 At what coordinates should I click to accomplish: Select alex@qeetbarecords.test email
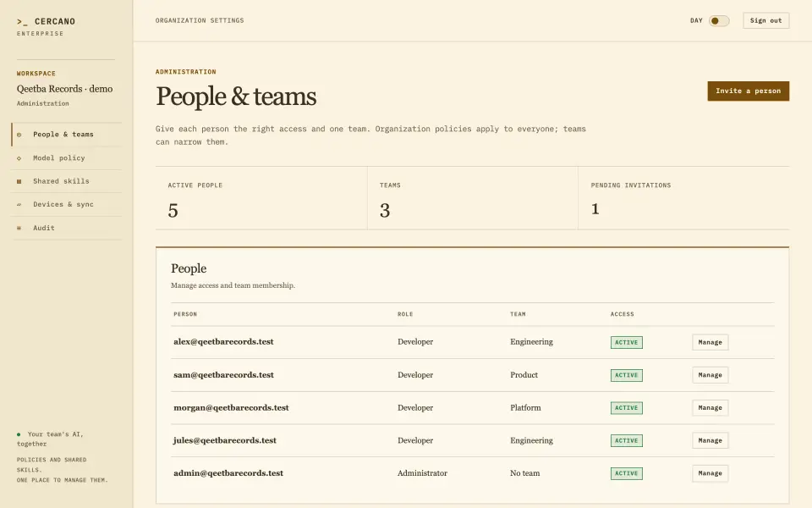(x=223, y=341)
